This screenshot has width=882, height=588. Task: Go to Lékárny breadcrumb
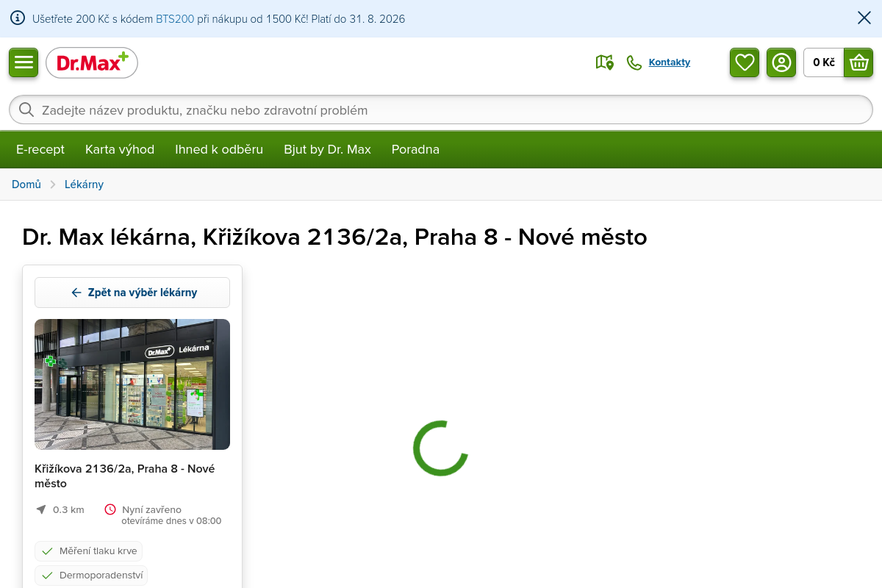pos(84,184)
